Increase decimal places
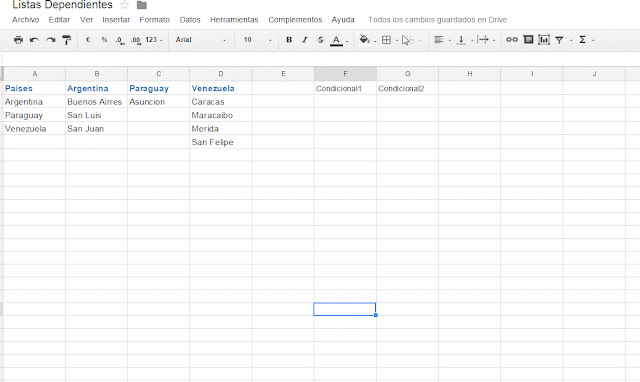 point(136,40)
